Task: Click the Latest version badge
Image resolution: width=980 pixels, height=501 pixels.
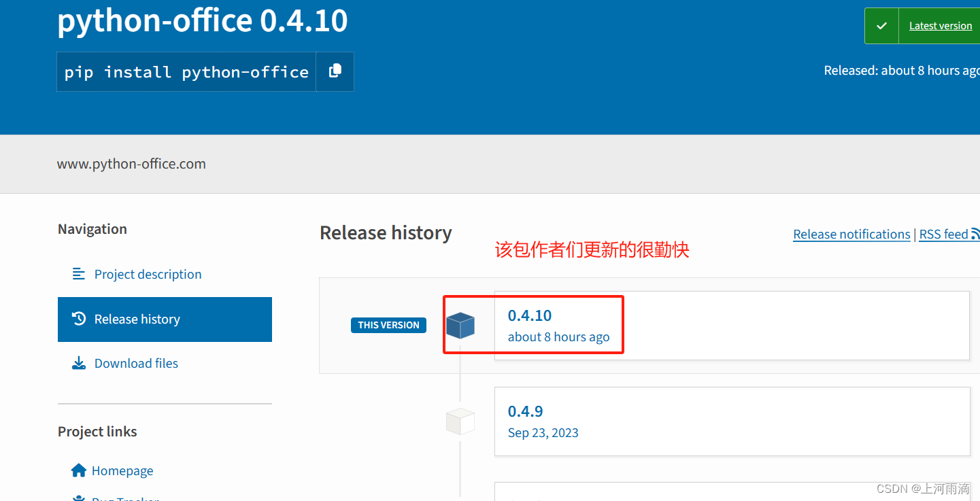Action: click(x=941, y=25)
